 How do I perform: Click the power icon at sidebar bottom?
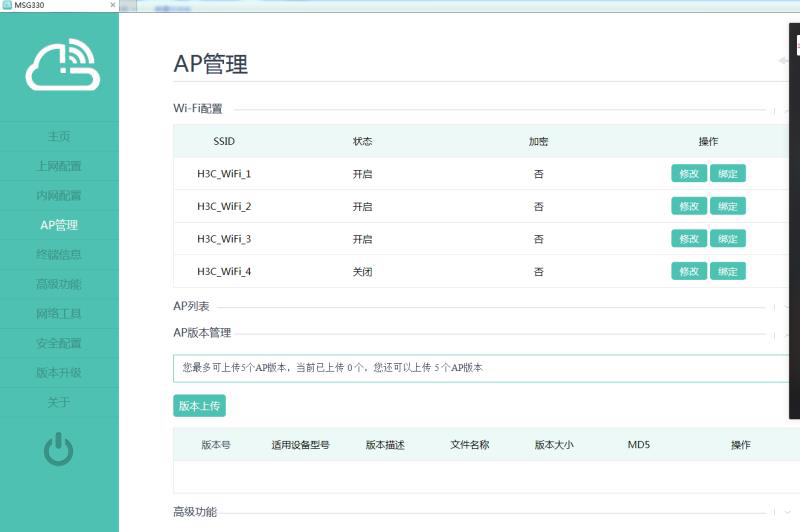pyautogui.click(x=59, y=449)
